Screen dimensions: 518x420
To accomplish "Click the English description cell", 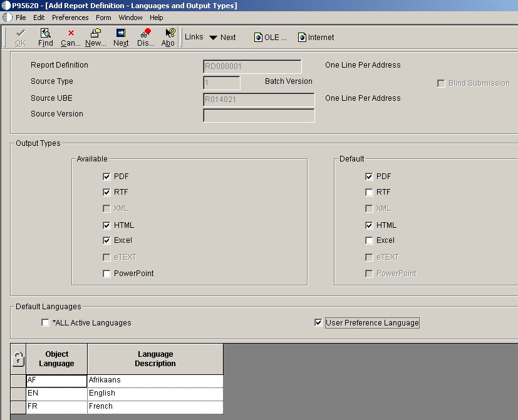I will [155, 394].
